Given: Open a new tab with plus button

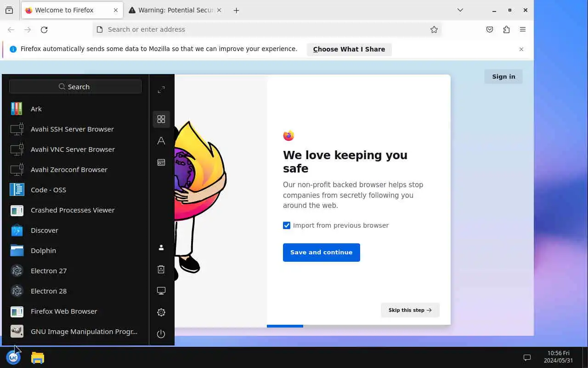Looking at the screenshot, I should [x=236, y=10].
